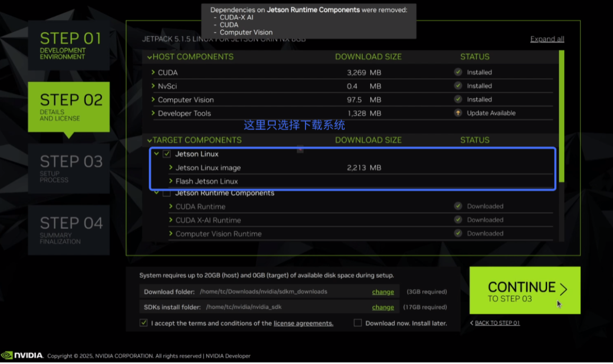The height and width of the screenshot is (364, 613).
Task: Expand the Developer Tools row
Action: (153, 113)
